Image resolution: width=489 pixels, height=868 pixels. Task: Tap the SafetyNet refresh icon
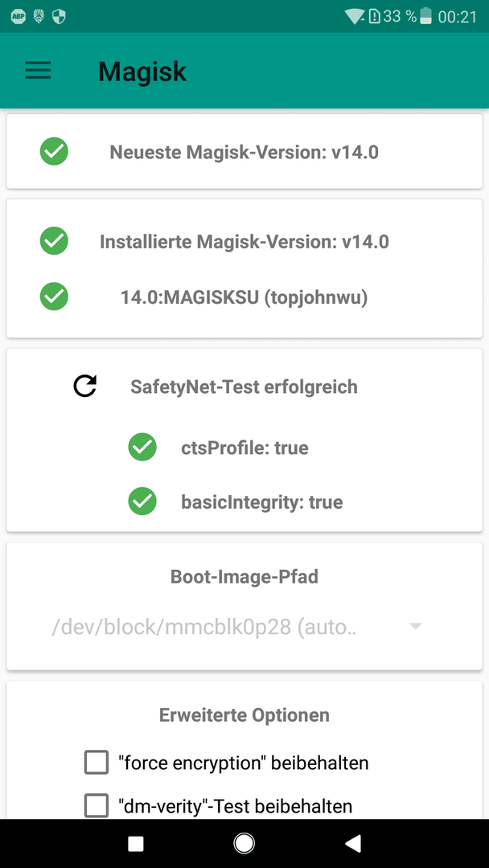[84, 387]
